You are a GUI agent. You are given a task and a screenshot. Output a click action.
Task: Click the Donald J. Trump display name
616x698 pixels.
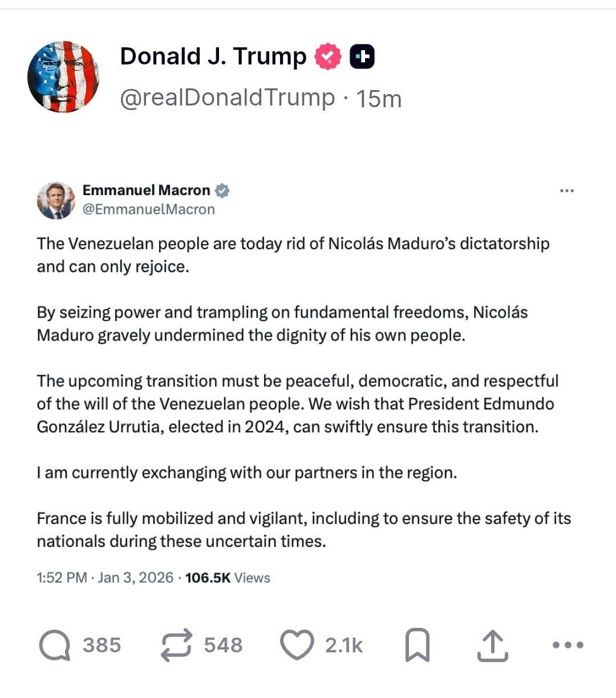point(213,56)
